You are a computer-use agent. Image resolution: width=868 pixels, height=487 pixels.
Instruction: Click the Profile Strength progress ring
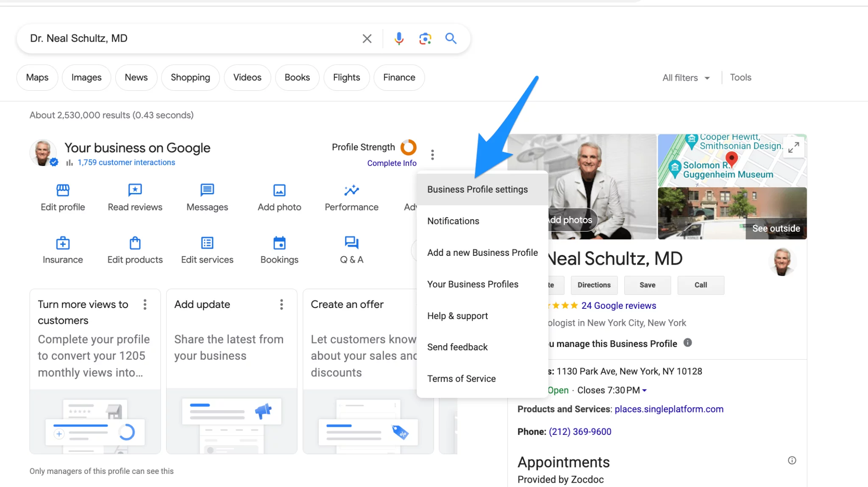[x=409, y=147]
